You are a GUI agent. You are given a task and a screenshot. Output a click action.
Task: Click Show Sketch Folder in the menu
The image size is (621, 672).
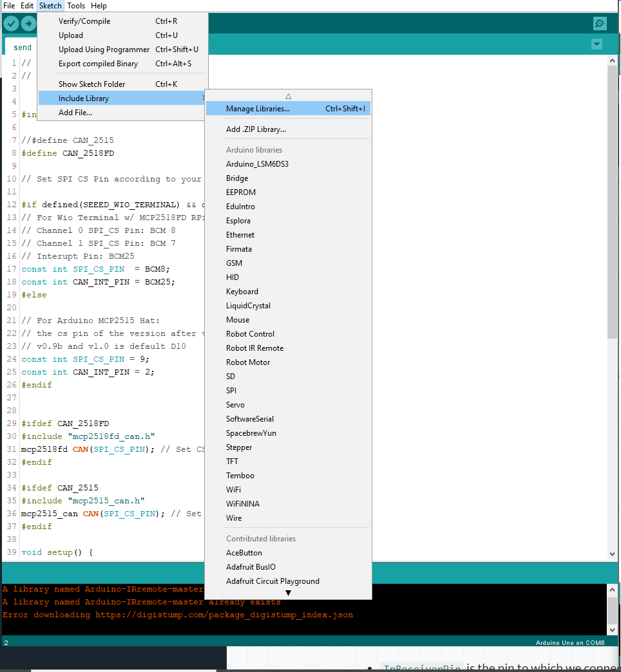(x=91, y=84)
